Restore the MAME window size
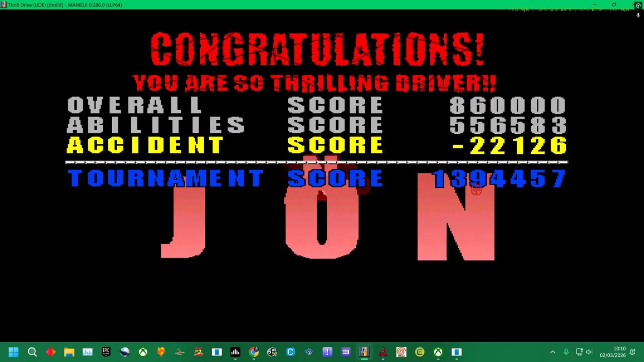The width and height of the screenshot is (644, 362). 613,5
